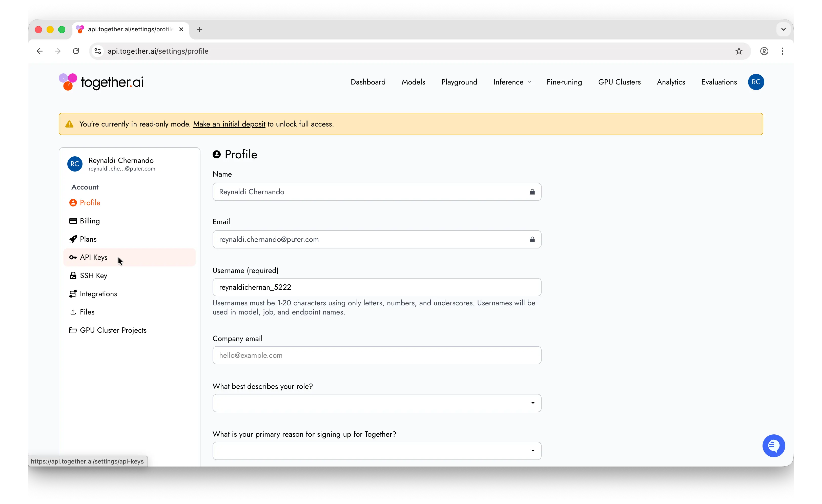The width and height of the screenshot is (822, 504).
Task: Open Files via the upload icon
Action: (73, 312)
